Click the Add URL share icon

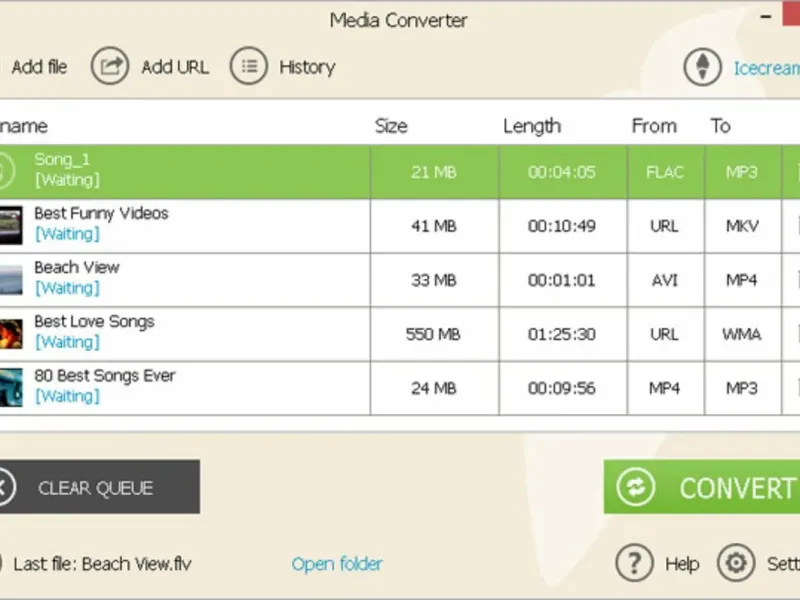[x=110, y=66]
